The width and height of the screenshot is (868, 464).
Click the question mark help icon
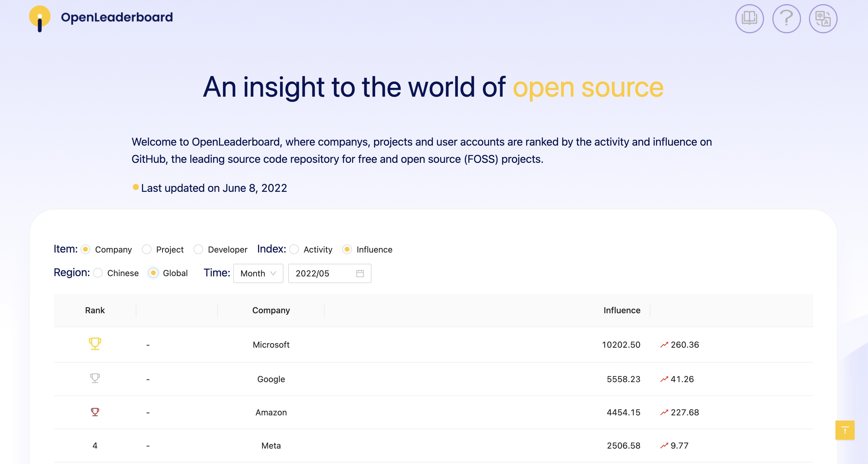click(x=786, y=18)
